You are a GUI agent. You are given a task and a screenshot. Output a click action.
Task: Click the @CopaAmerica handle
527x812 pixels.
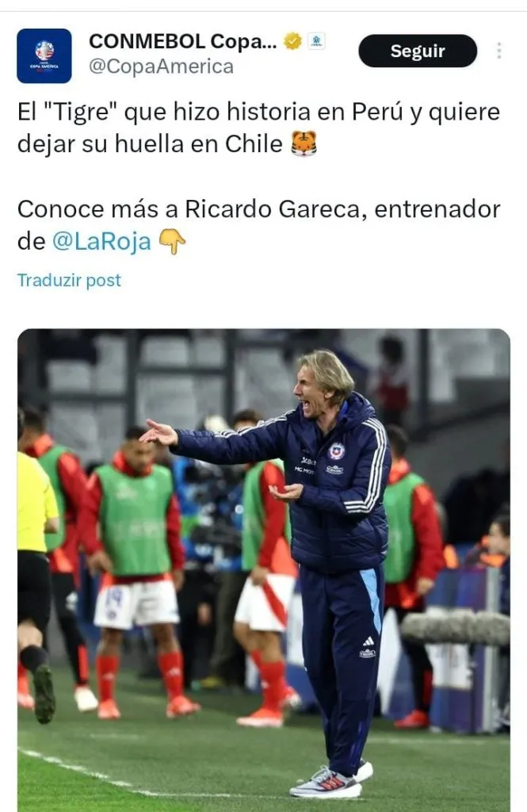(x=161, y=67)
